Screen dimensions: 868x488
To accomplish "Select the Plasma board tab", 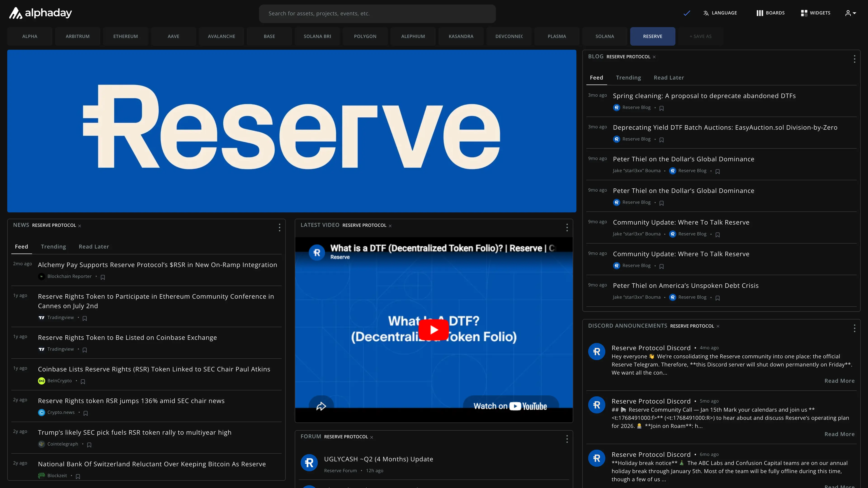I will coord(557,36).
